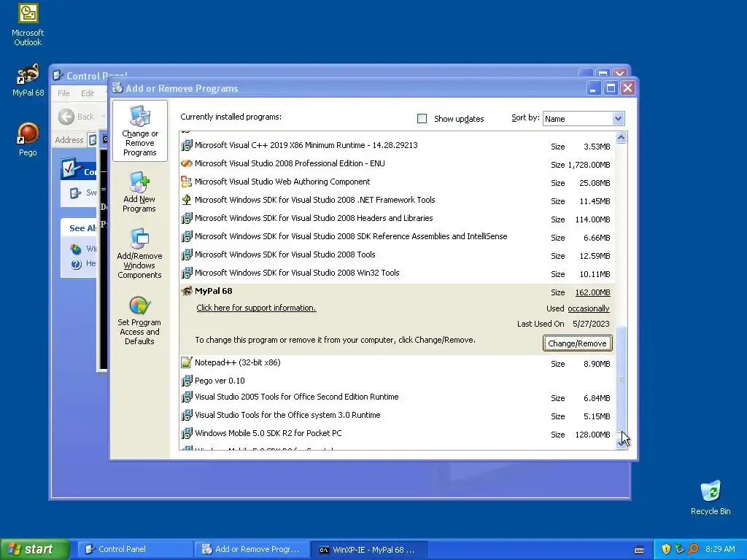The height and width of the screenshot is (560, 747).
Task: Click Visual Studio Web Authoring Component icon
Action: [187, 182]
